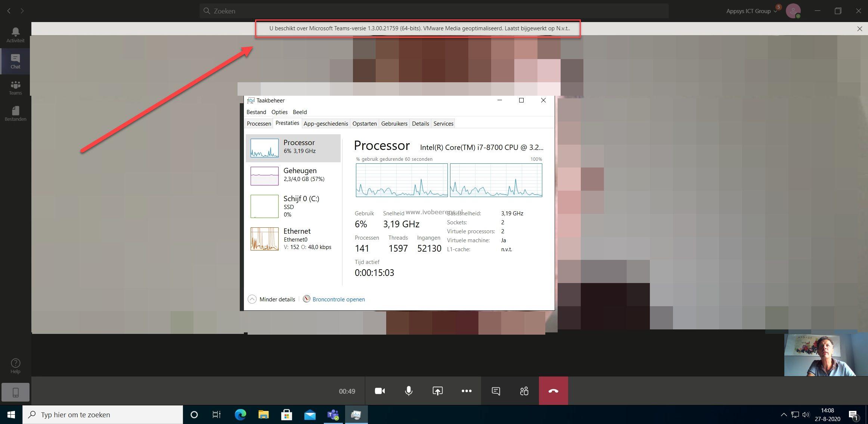868x424 pixels.
Task: Switch to the Opstarten tab
Action: [365, 123]
